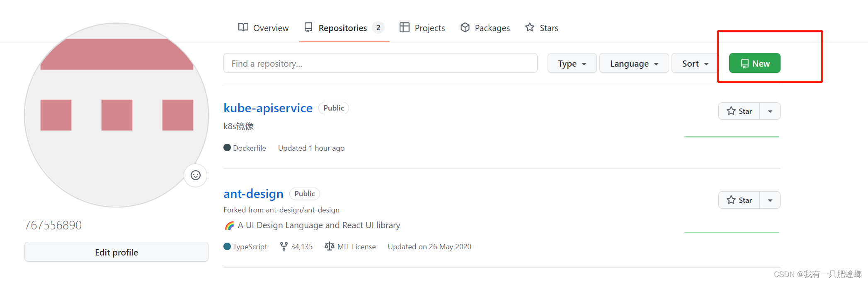This screenshot has width=868, height=282.
Task: Set status via the smiley icon
Action: (x=196, y=175)
